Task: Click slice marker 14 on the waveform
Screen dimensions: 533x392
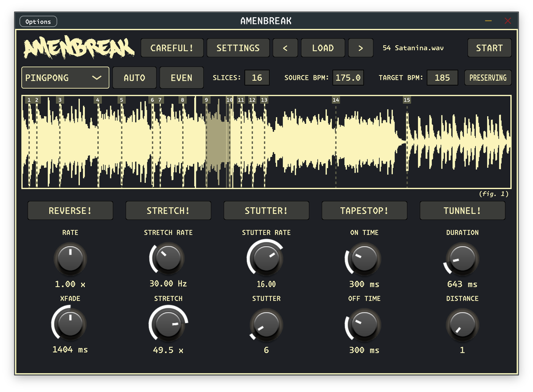Action: [x=336, y=100]
